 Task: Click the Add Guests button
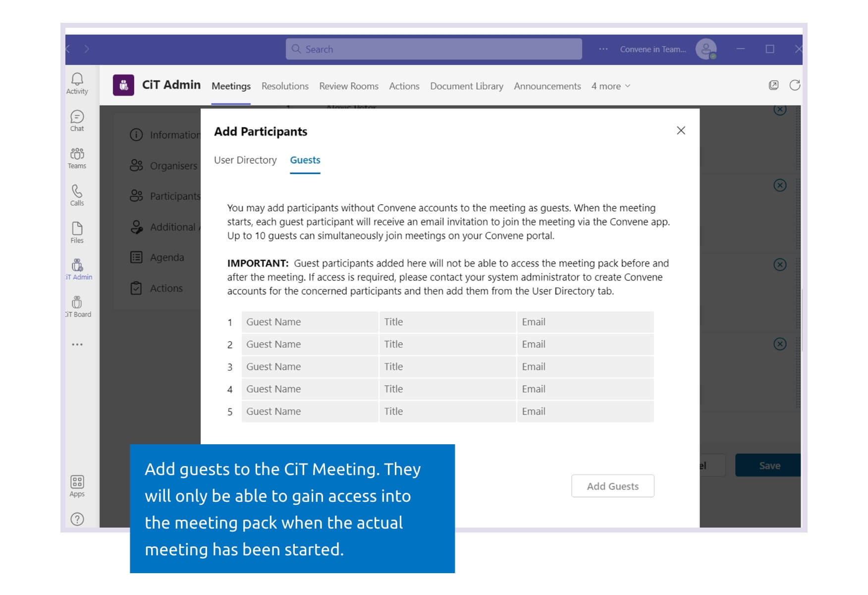coord(612,486)
